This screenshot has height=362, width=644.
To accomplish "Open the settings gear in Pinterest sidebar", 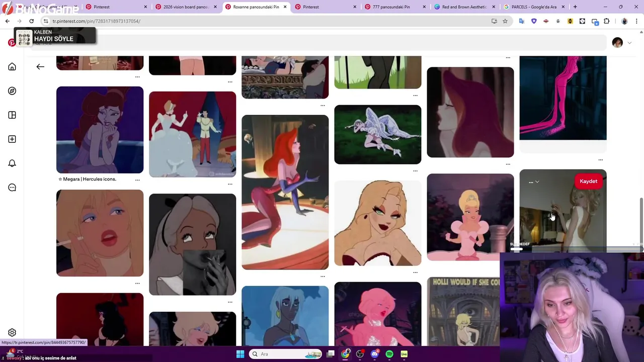I will pos(12,332).
